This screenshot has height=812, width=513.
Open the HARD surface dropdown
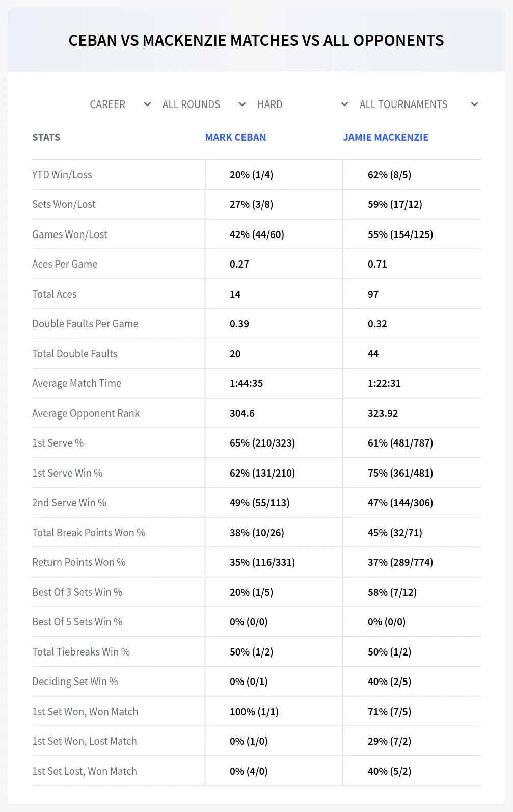click(302, 104)
